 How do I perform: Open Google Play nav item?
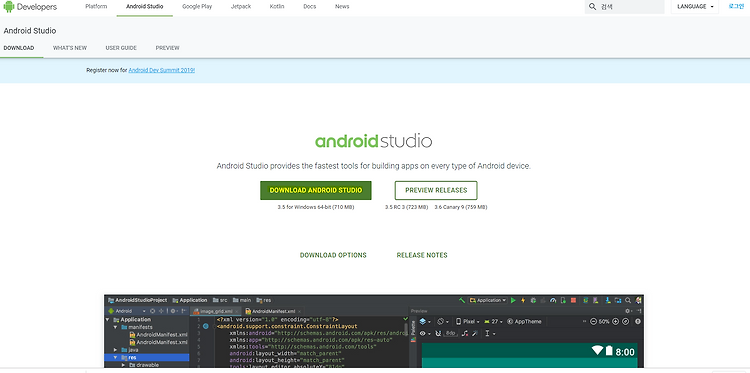pyautogui.click(x=197, y=7)
